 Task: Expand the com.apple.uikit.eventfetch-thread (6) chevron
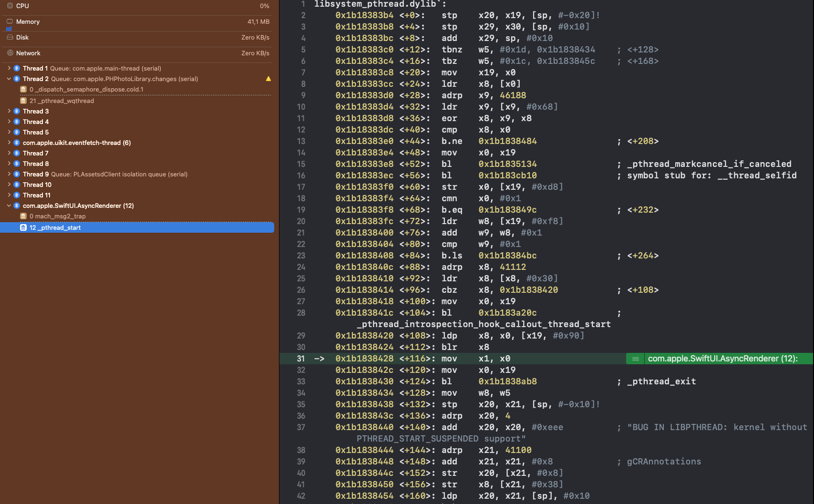[x=9, y=143]
